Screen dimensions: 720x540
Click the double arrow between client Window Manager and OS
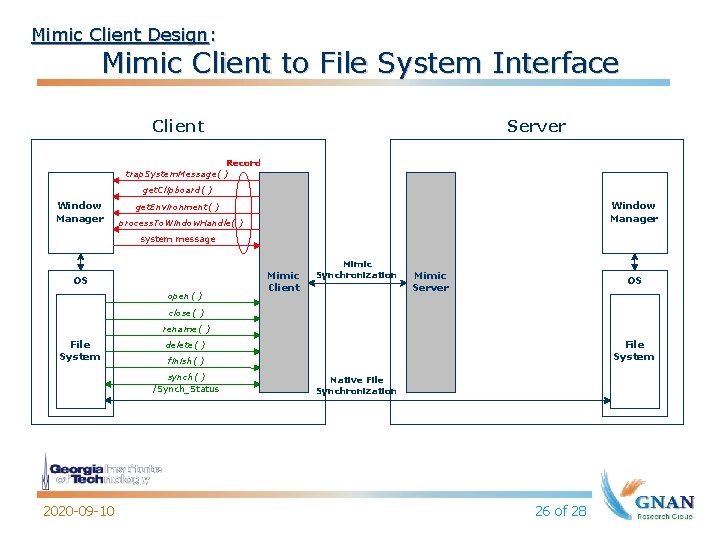81,262
